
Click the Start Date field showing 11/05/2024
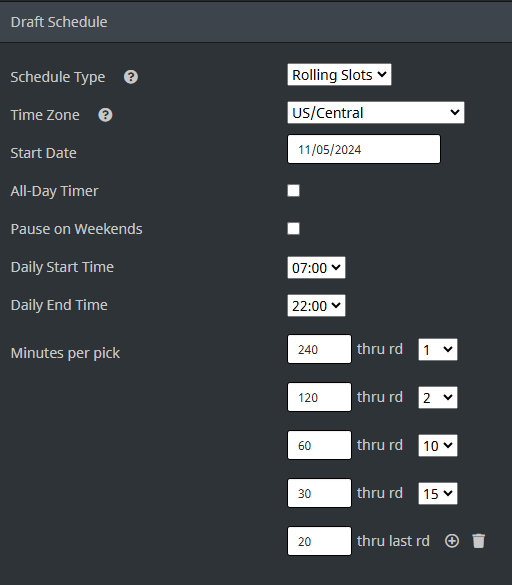[x=364, y=149]
